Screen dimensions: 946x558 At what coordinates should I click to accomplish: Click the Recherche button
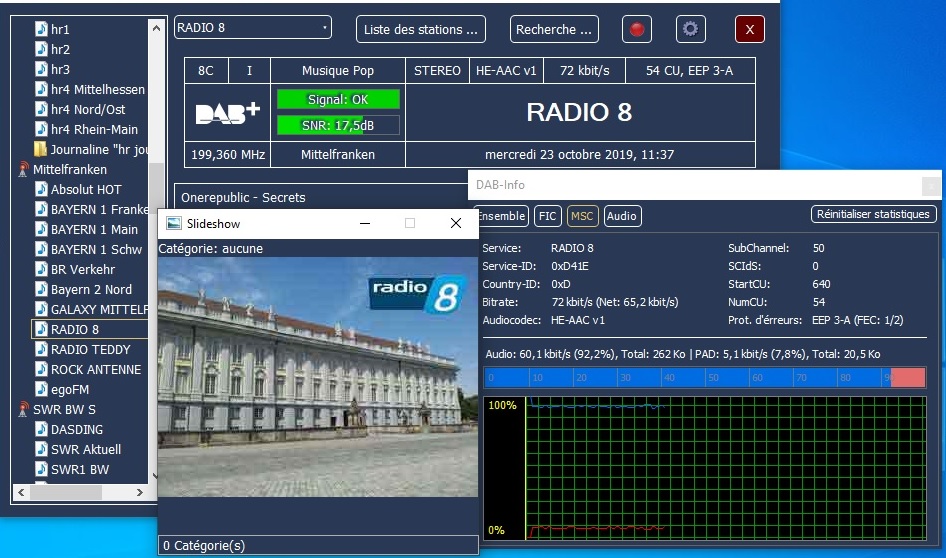[554, 29]
